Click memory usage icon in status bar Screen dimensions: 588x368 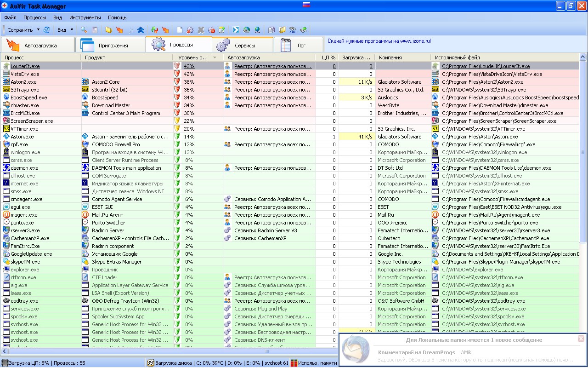coord(294,363)
